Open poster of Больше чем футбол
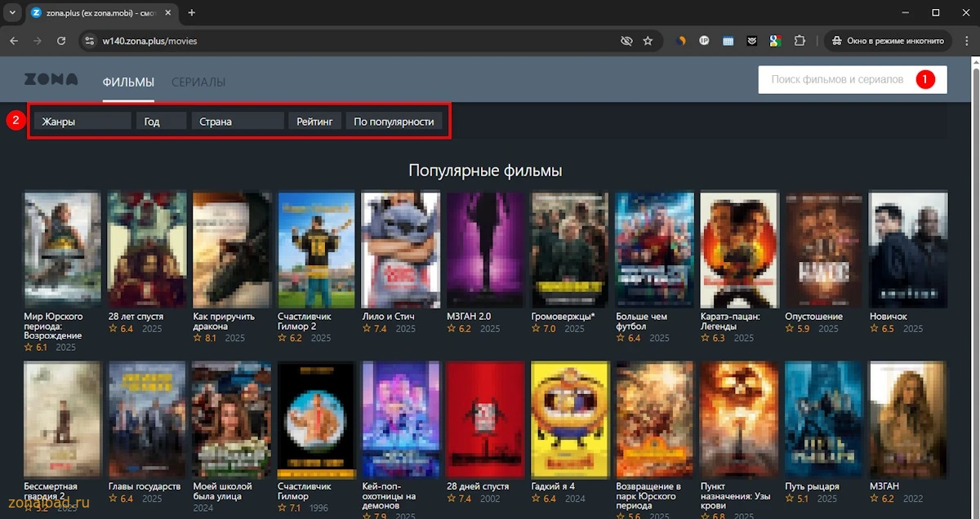 [655, 250]
